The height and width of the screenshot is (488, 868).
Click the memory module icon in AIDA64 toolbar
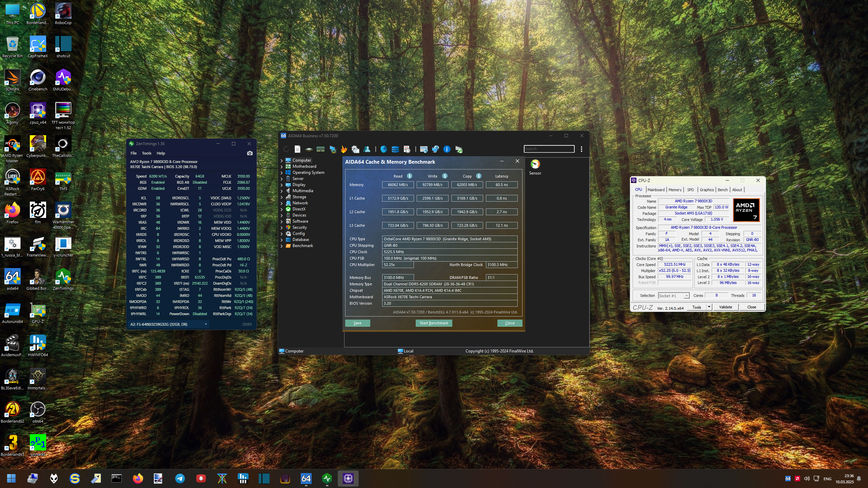point(320,149)
